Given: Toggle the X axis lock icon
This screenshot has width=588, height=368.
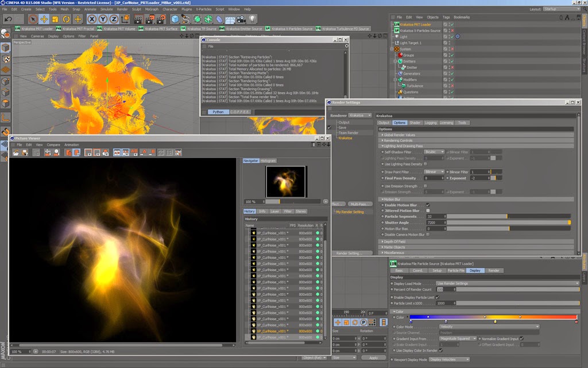Looking at the screenshot, I should click(x=91, y=19).
